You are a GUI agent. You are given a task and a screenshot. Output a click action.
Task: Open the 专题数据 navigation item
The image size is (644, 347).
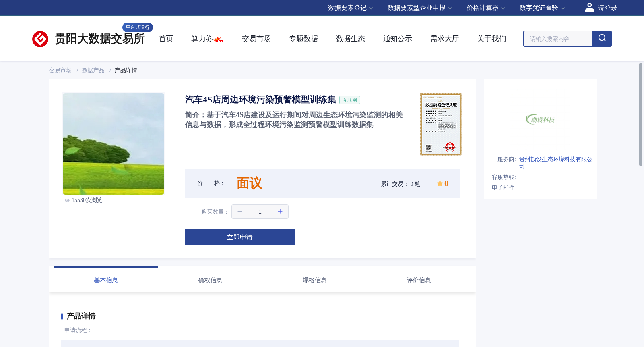pos(303,39)
